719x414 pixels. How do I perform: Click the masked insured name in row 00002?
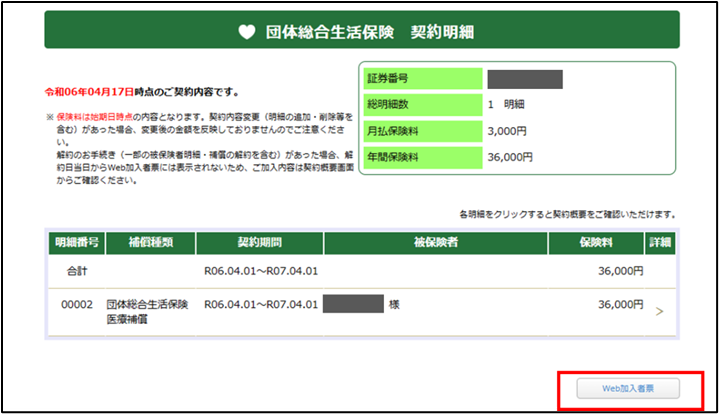[353, 304]
